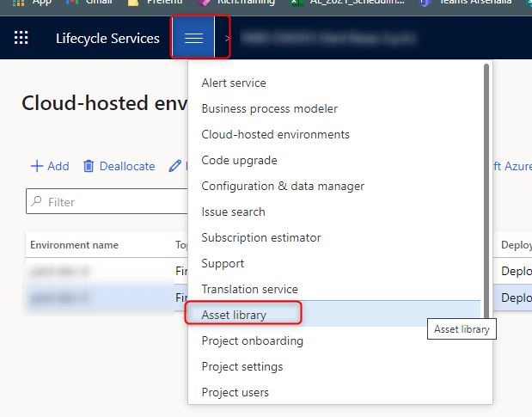Open Business process modeler menu item

click(x=269, y=109)
